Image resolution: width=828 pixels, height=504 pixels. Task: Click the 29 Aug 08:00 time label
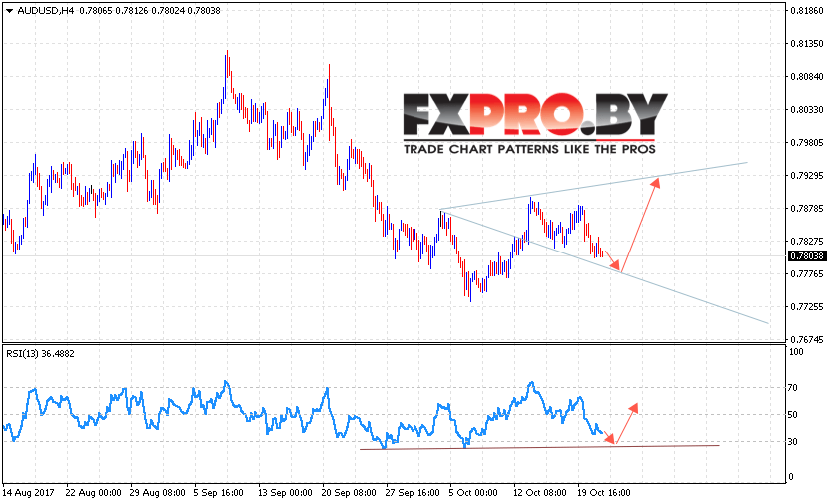158,493
